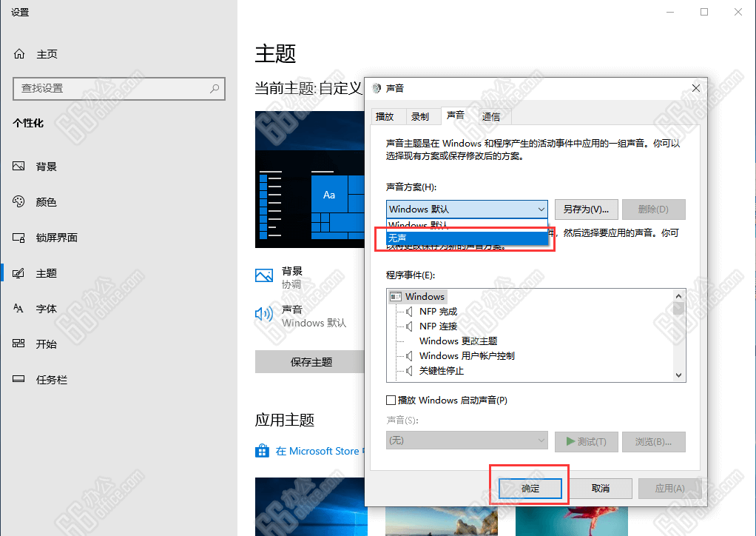Click the 开始 tiles icon in sidebar

coord(18,344)
